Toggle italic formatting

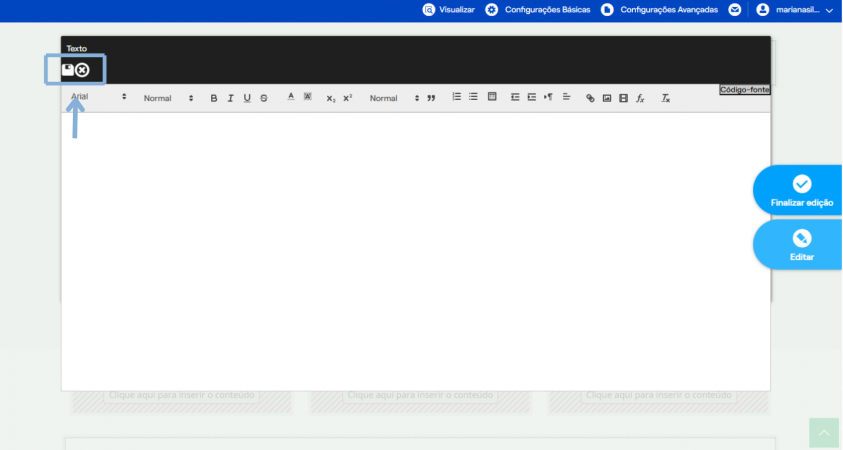[x=231, y=98]
